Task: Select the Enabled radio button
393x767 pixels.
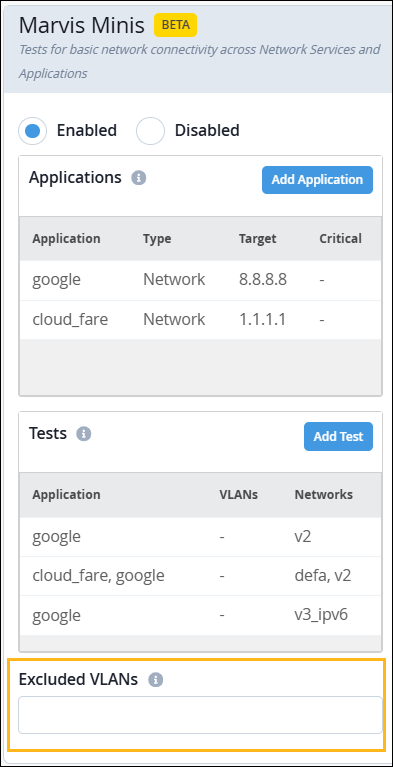Action: [32, 131]
